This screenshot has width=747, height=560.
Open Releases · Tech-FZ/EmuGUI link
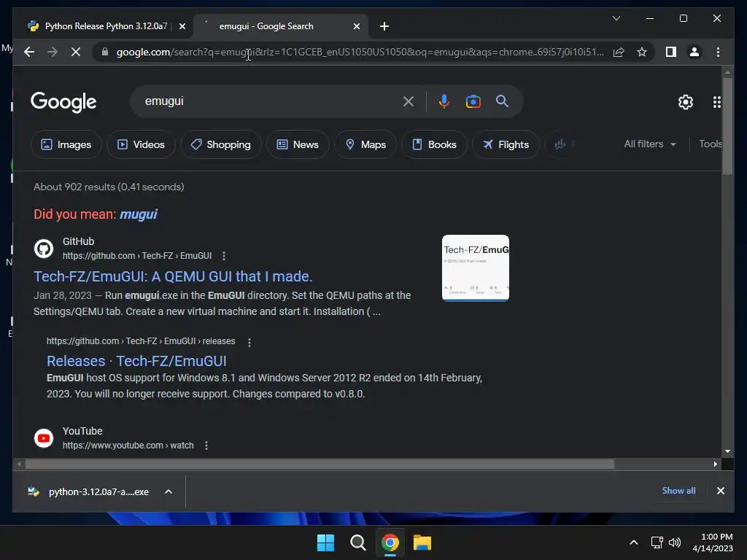(x=136, y=362)
